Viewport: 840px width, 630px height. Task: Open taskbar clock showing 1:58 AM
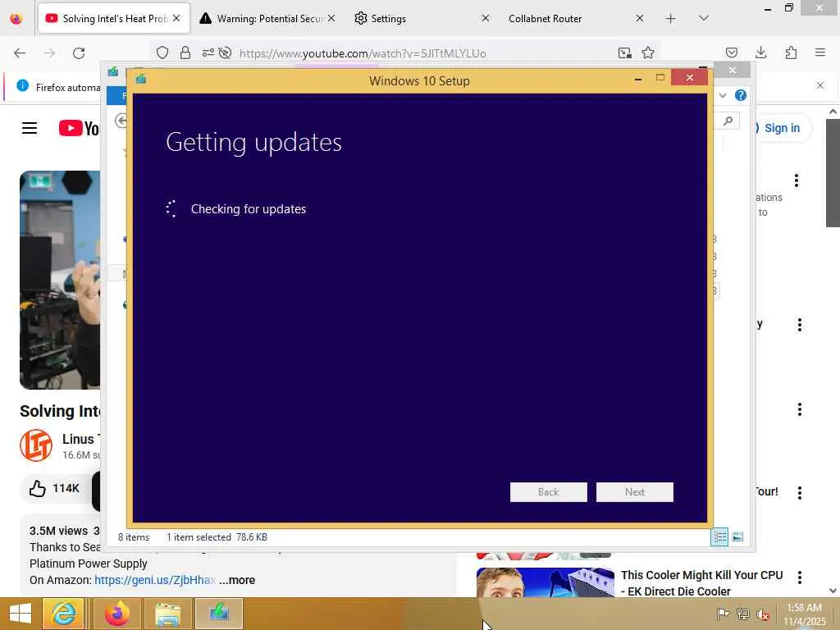point(804,614)
